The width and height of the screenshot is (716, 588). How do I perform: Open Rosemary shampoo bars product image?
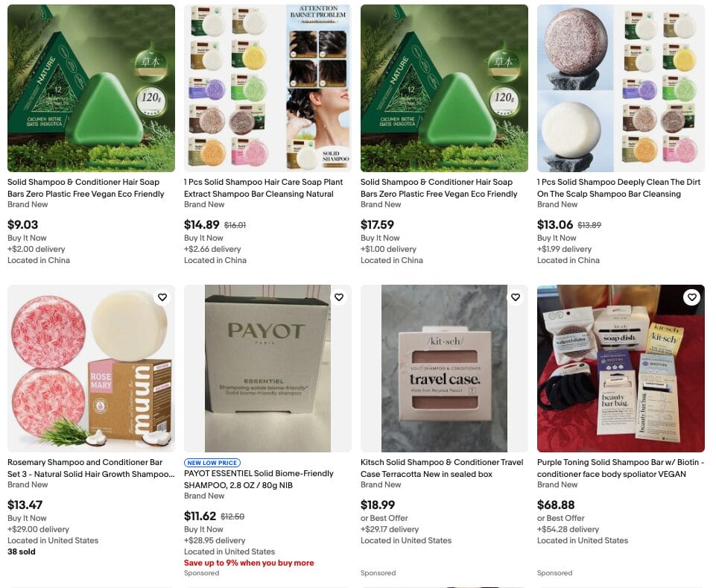tap(92, 368)
